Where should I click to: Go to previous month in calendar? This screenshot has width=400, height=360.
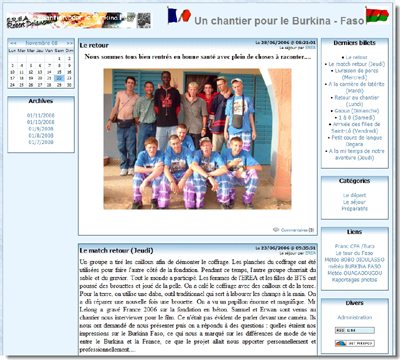[13, 43]
